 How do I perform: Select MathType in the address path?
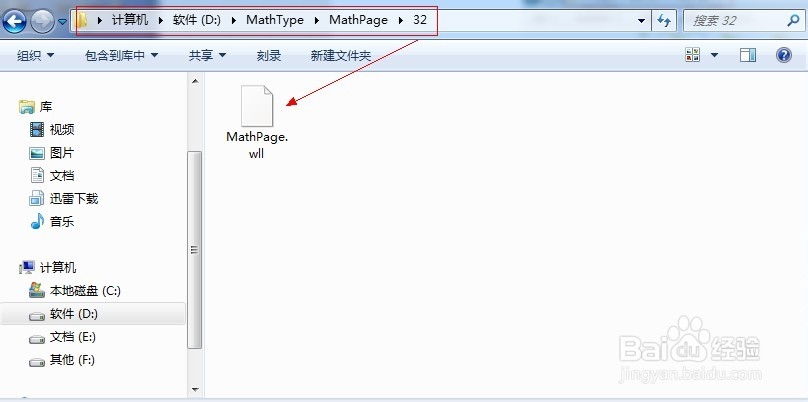(x=275, y=20)
